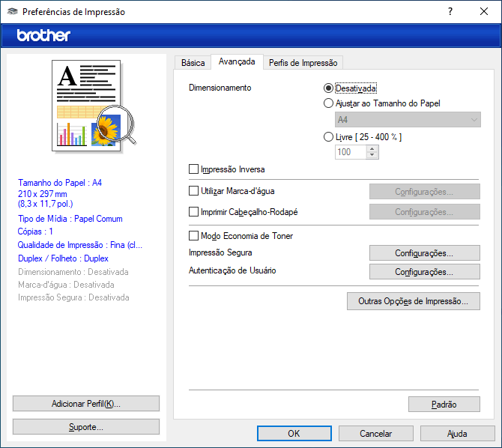Open the help question mark button
Screen dimensions: 502x448
[450, 12]
